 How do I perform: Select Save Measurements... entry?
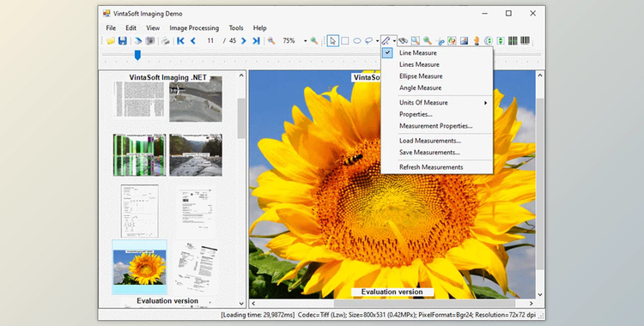tap(437, 153)
